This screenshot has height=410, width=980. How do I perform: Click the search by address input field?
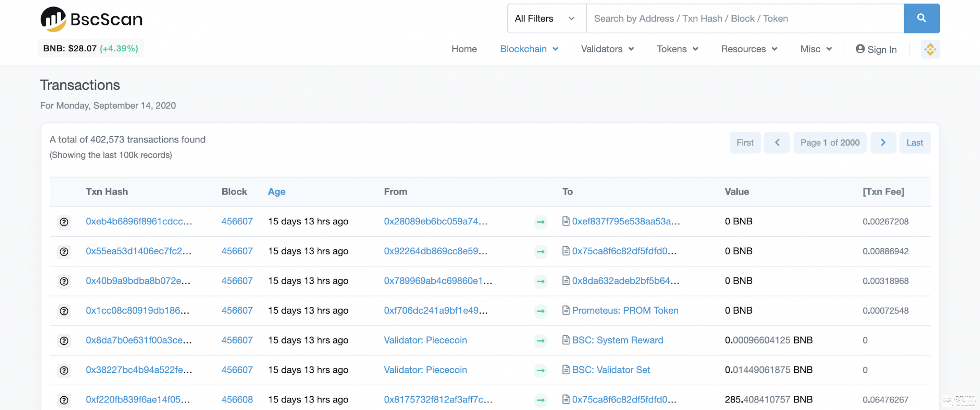[744, 19]
